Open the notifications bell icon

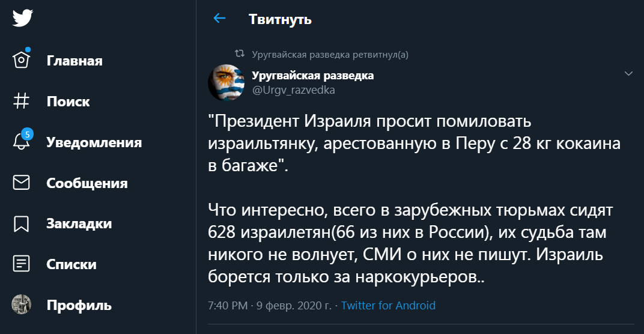coord(22,142)
